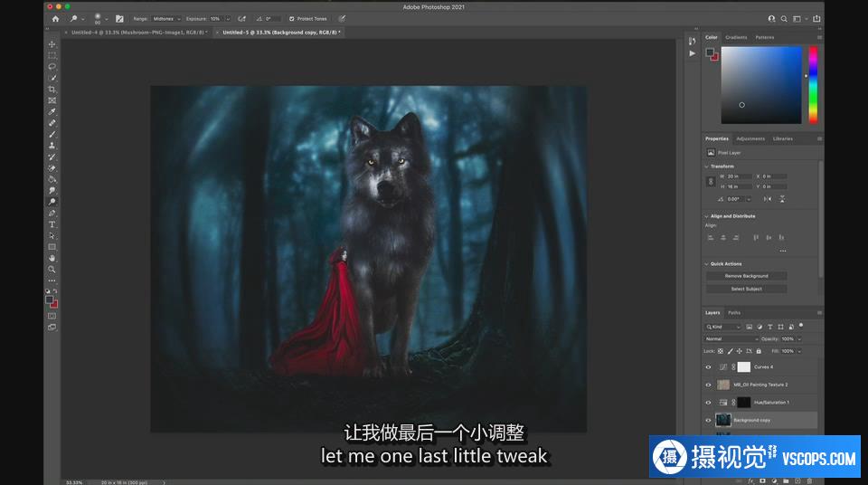
Task: Select the Lasso tool
Action: pos(52,67)
